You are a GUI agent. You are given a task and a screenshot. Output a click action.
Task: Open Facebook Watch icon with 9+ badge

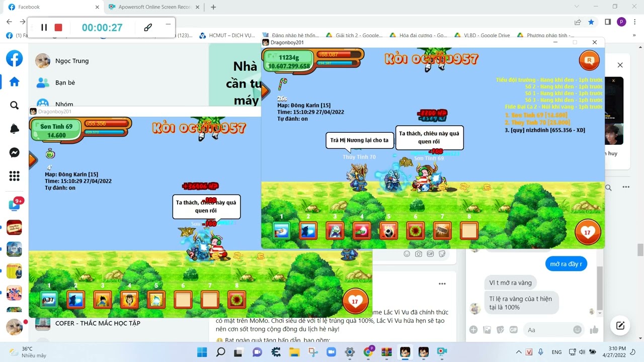(x=14, y=204)
